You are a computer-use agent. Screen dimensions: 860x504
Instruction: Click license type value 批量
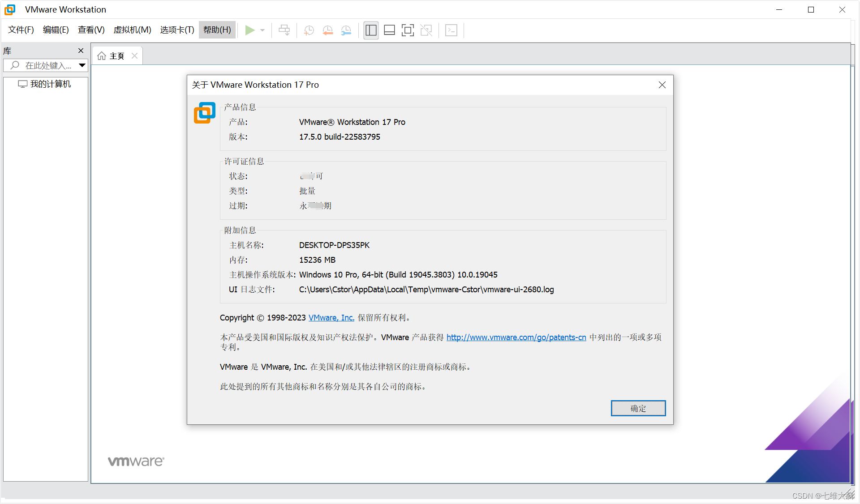(307, 191)
